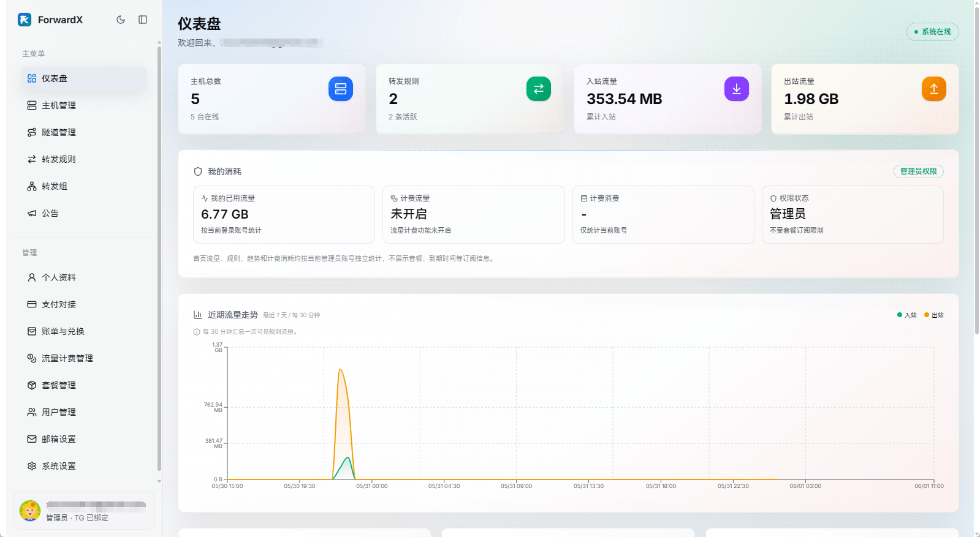Open the 用户管理 label
The height and width of the screenshot is (537, 980).
[59, 412]
